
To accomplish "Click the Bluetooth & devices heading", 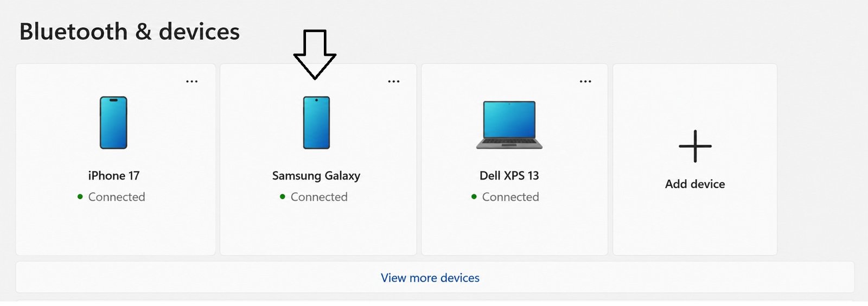I will pyautogui.click(x=130, y=31).
